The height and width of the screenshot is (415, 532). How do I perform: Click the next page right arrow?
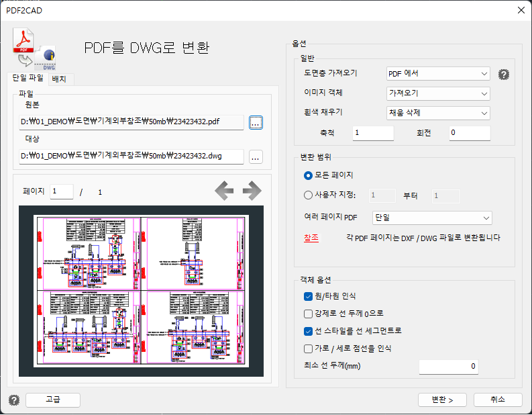(x=252, y=191)
